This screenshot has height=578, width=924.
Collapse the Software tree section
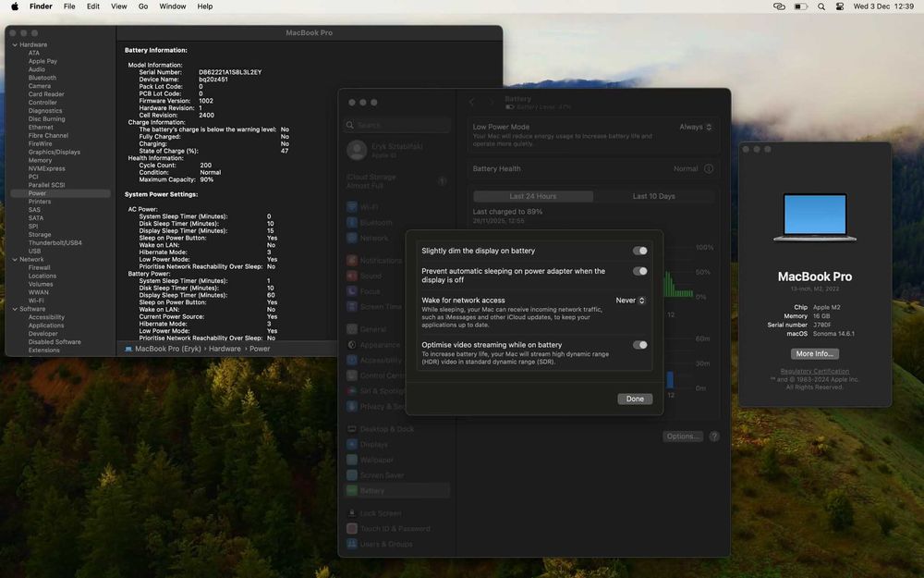[x=15, y=309]
